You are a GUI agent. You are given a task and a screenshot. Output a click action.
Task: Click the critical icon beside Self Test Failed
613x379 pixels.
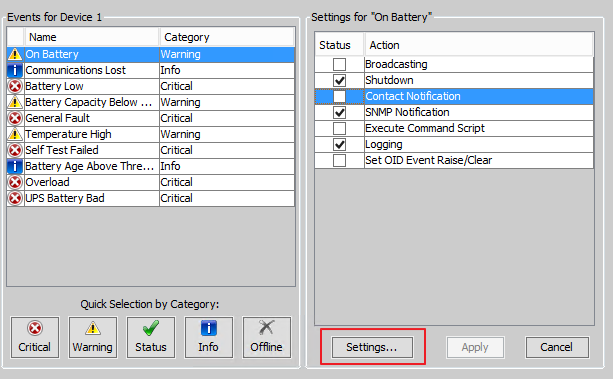pyautogui.click(x=15, y=150)
